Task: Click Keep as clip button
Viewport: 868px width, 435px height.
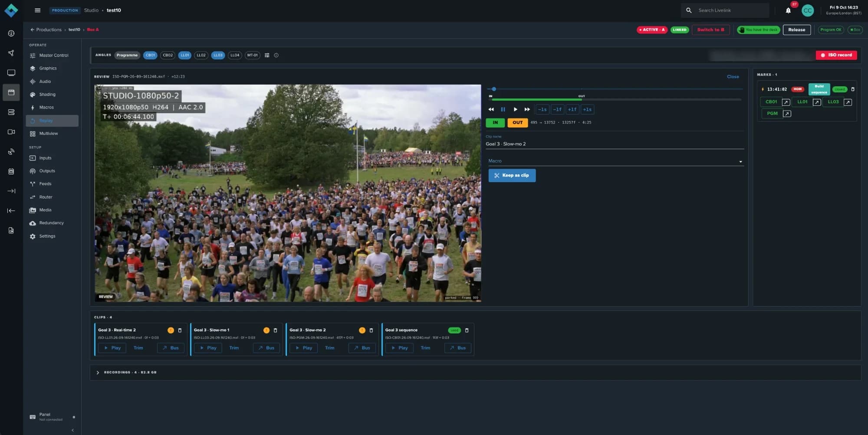Action: point(512,176)
